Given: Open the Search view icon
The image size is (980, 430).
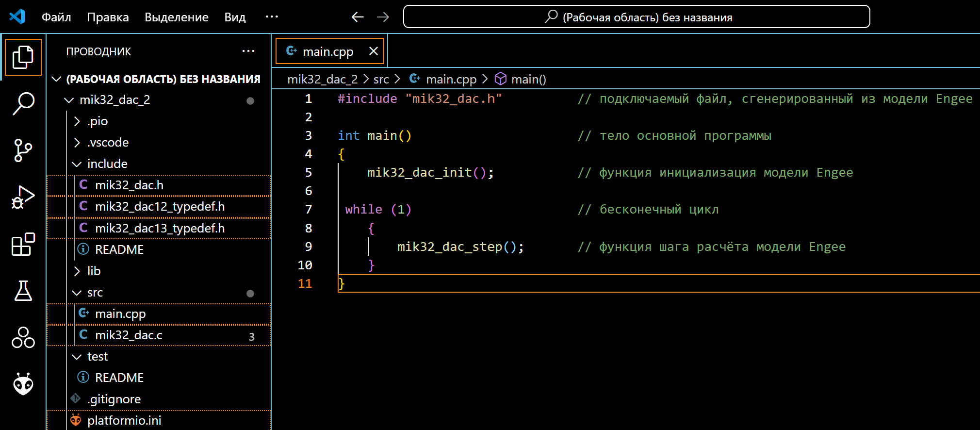Looking at the screenshot, I should 23,103.
